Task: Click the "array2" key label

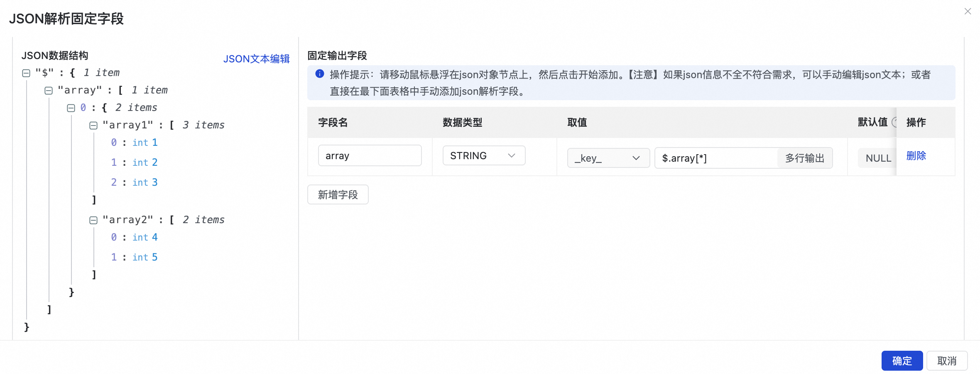Action: click(x=128, y=220)
